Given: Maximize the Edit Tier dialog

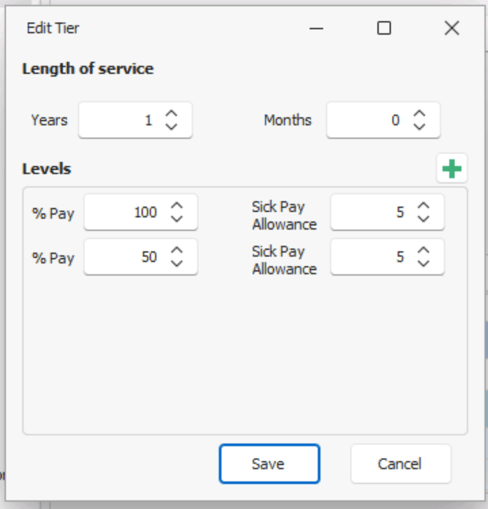Looking at the screenshot, I should point(384,28).
